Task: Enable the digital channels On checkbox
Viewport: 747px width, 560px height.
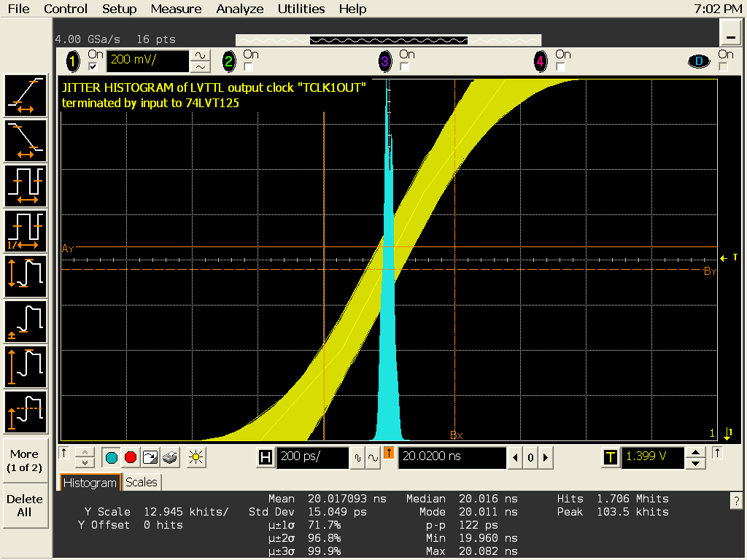Action: (x=723, y=66)
